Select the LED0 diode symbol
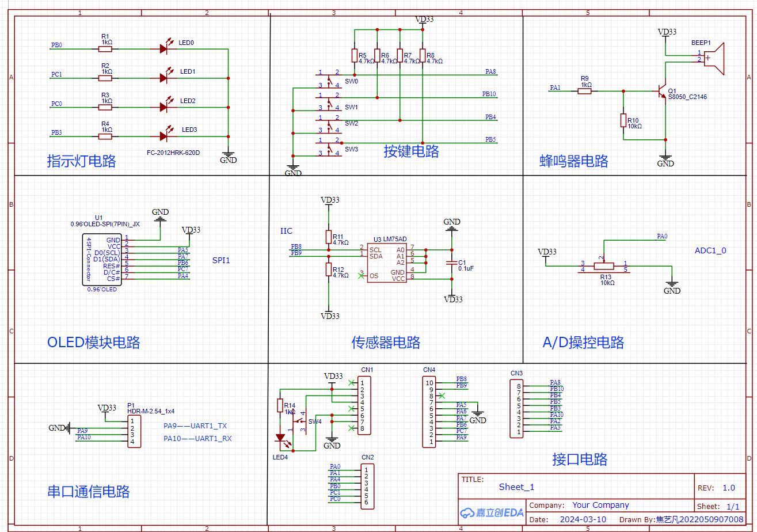The image size is (757, 532). pyautogui.click(x=164, y=48)
